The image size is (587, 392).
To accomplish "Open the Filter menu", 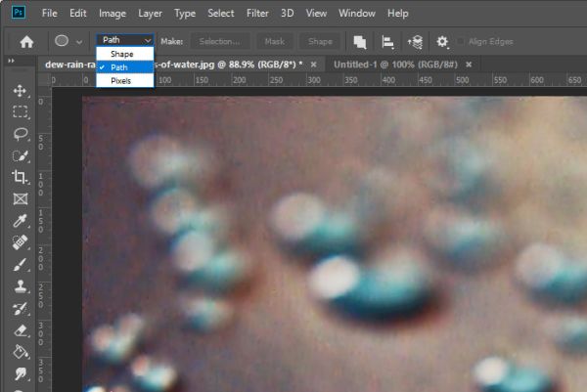I will pos(257,13).
